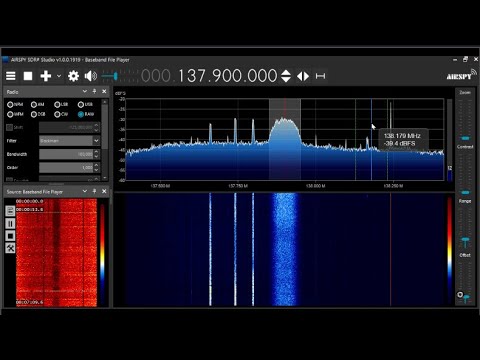Select CW demodulation mode

[x=61, y=114]
